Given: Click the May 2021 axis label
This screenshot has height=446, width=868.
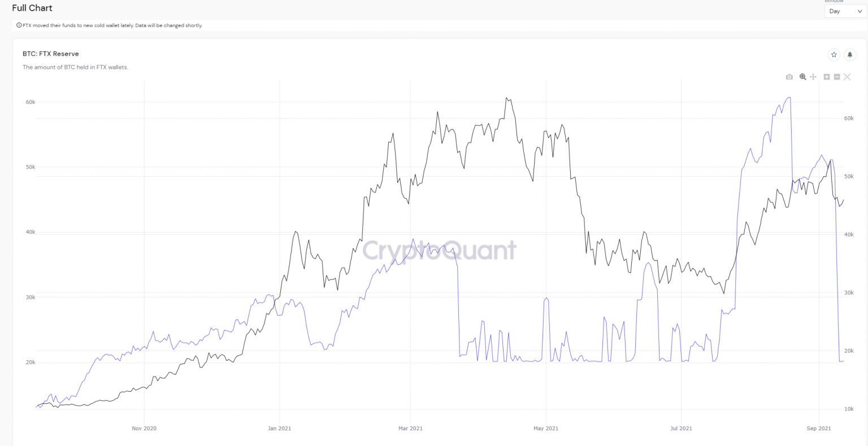Looking at the screenshot, I should pos(546,428).
